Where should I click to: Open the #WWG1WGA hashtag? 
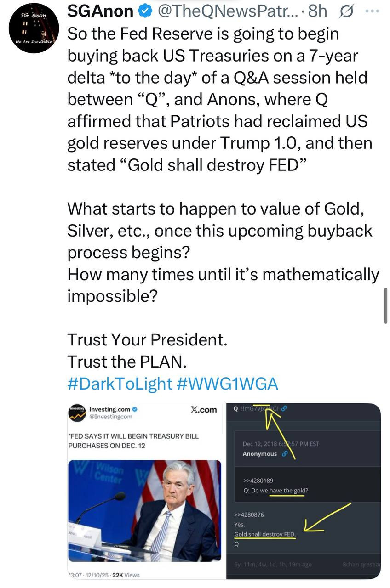(x=227, y=384)
